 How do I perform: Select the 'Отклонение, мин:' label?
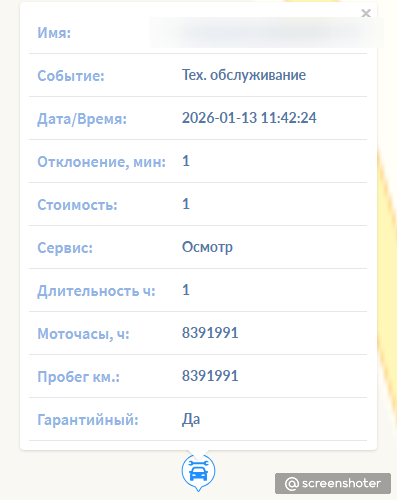click(101, 162)
